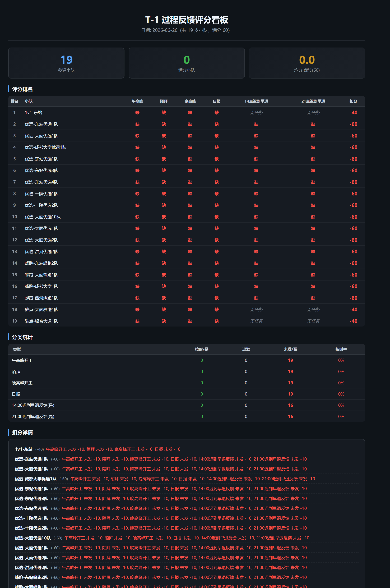Click the 按时/是 column header
This screenshot has height=588, width=390.
tap(202, 349)
